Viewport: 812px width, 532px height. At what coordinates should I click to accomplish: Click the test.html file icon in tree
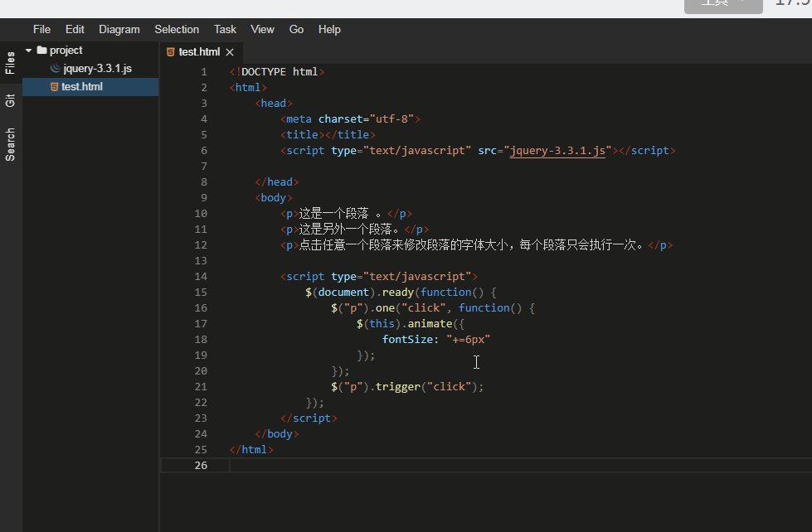[x=54, y=86]
